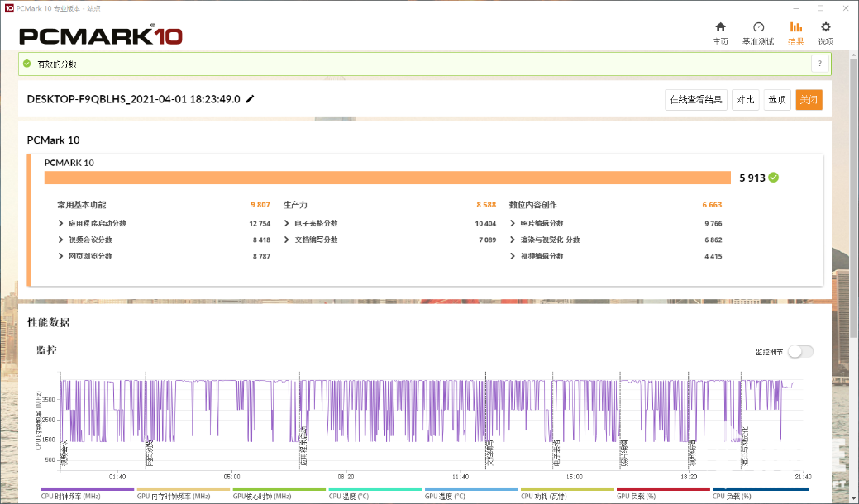Click the 生产力 score 8 588
This screenshot has height=504, width=859.
tap(486, 205)
